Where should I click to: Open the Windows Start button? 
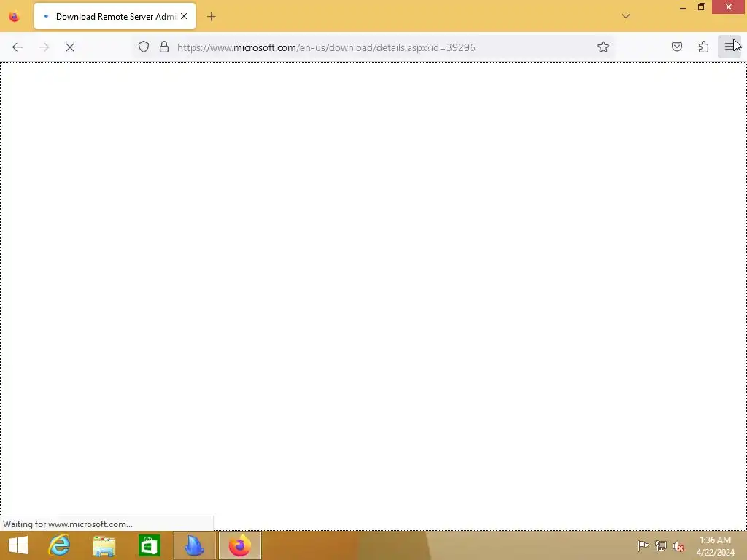tap(18, 545)
